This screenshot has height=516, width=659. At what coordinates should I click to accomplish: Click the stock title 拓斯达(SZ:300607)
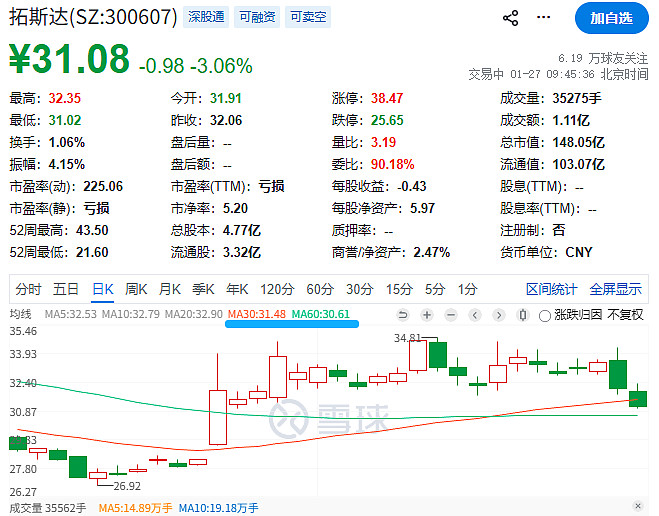click(93, 17)
